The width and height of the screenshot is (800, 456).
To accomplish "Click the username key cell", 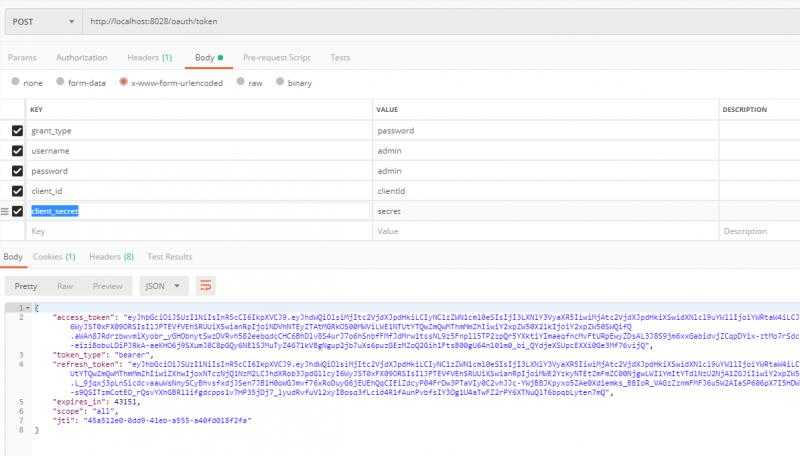I will coord(199,151).
